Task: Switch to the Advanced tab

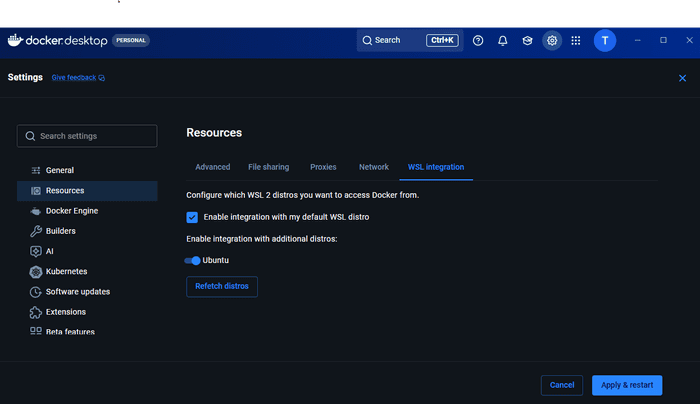Action: (212, 167)
